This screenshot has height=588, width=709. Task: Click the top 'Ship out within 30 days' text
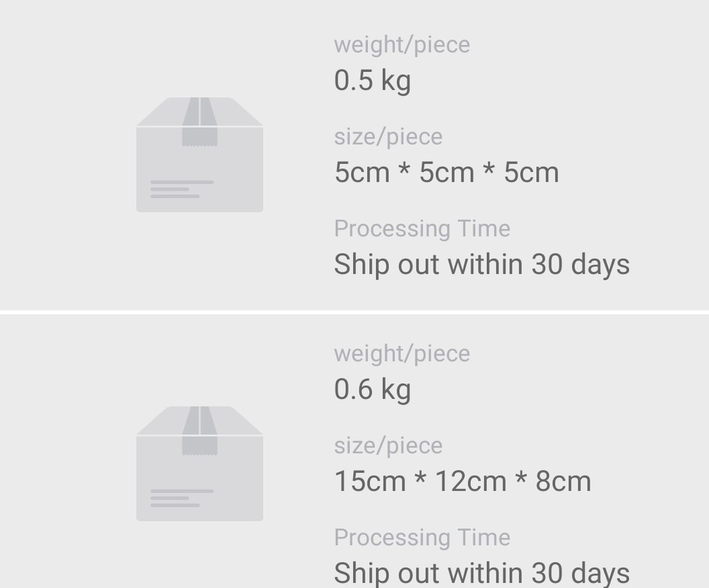(x=482, y=265)
